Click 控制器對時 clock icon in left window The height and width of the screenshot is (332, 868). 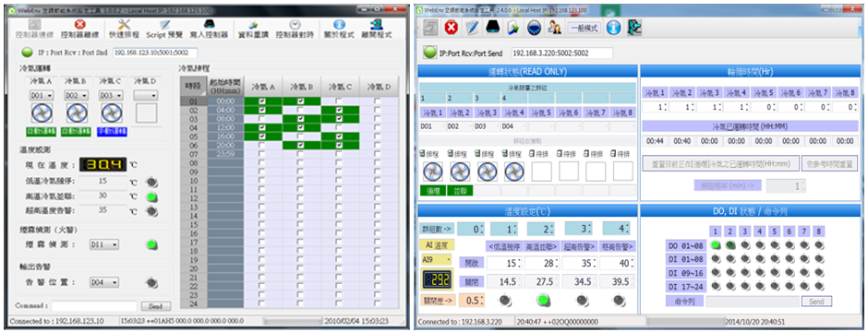pos(295,24)
